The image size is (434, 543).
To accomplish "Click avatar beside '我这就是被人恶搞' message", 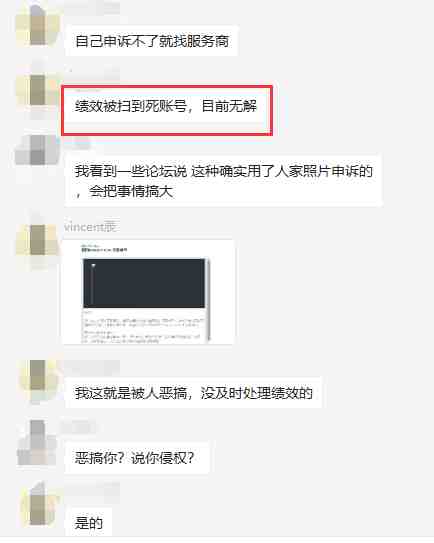I will coord(37,380).
